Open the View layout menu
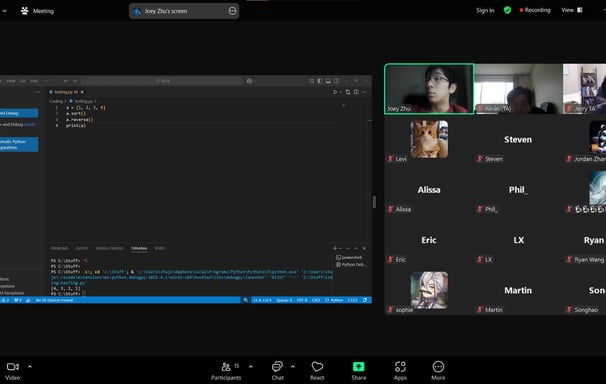The height and width of the screenshot is (384, 606). [x=572, y=10]
